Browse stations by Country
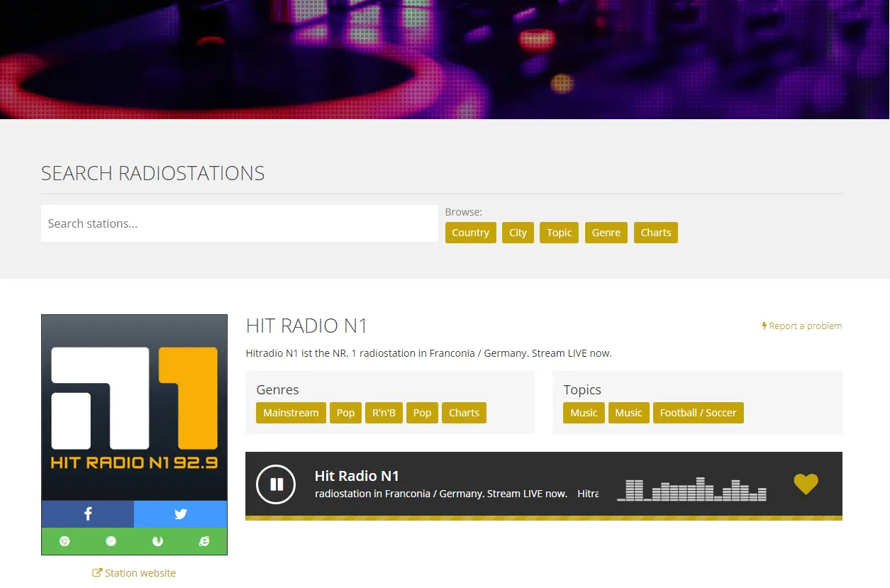 (x=471, y=233)
